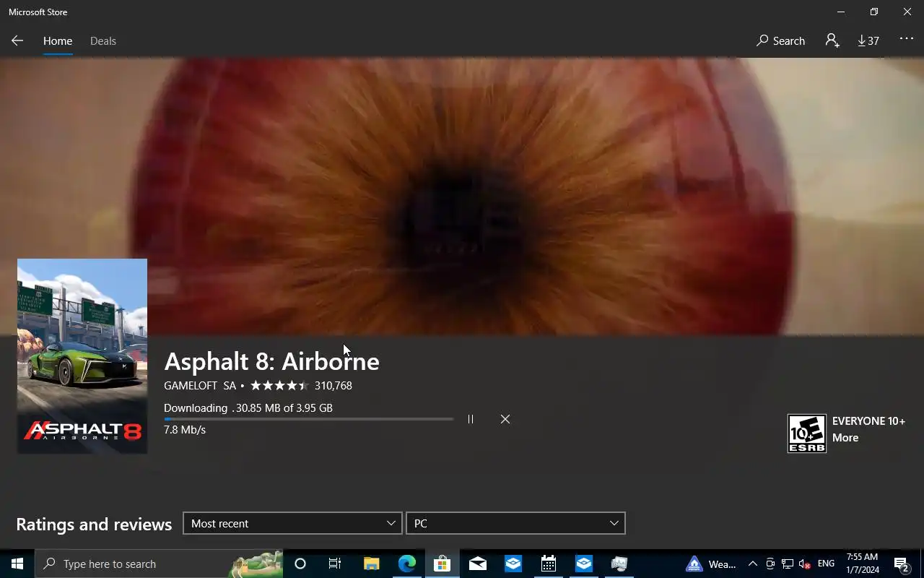924x578 pixels.
Task: Open the More rating details link
Action: coord(845,438)
